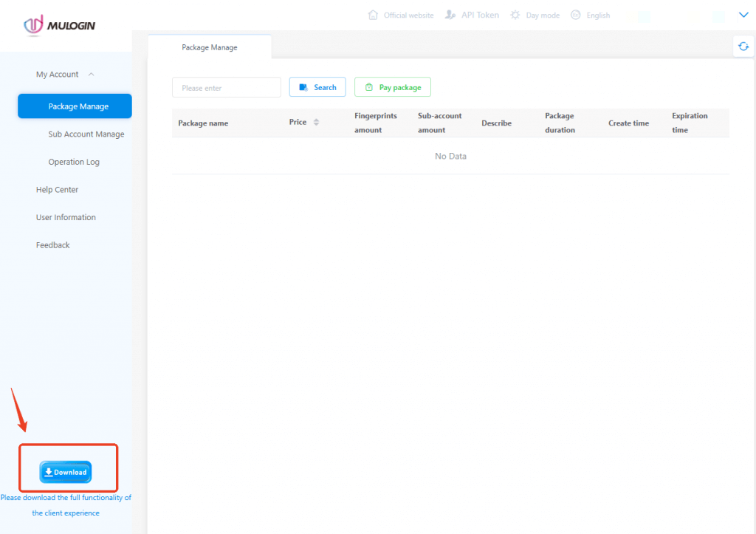Toggle the Day mode label
Screen dimensions: 756x534
tap(543, 16)
